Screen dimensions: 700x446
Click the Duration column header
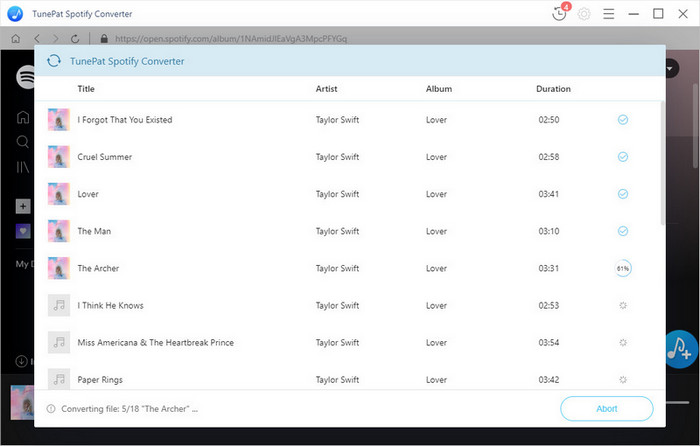[x=553, y=89]
